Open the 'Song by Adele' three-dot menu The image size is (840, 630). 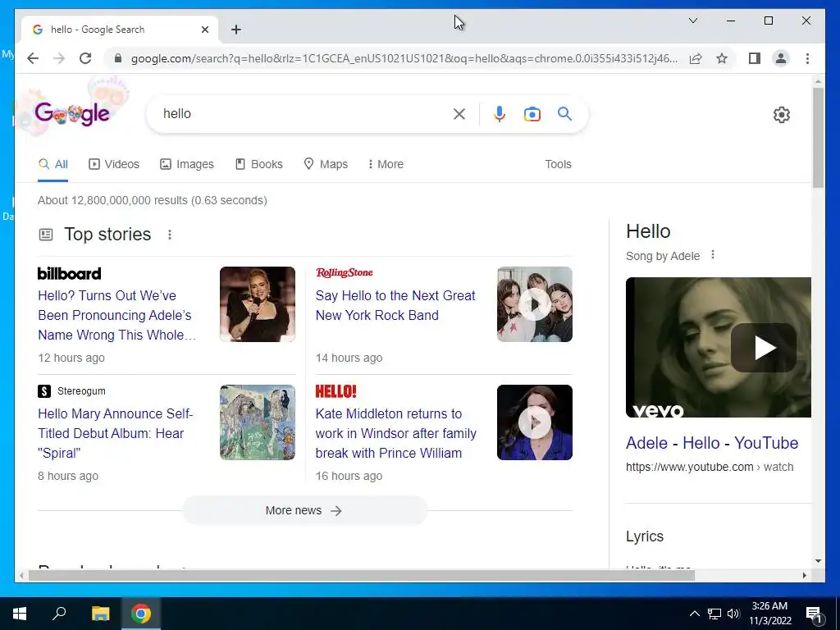point(713,255)
